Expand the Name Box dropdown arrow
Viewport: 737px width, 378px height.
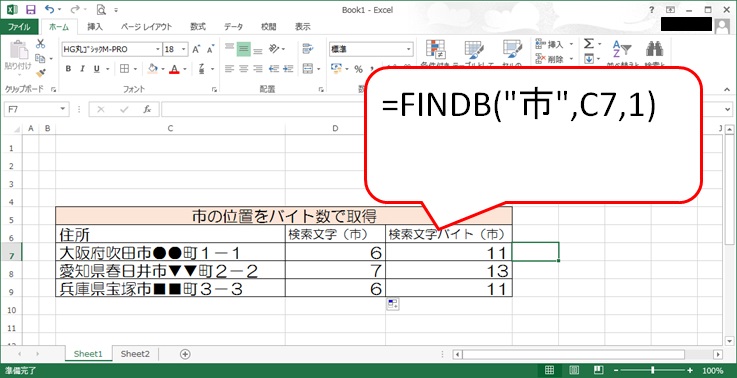tap(64, 109)
